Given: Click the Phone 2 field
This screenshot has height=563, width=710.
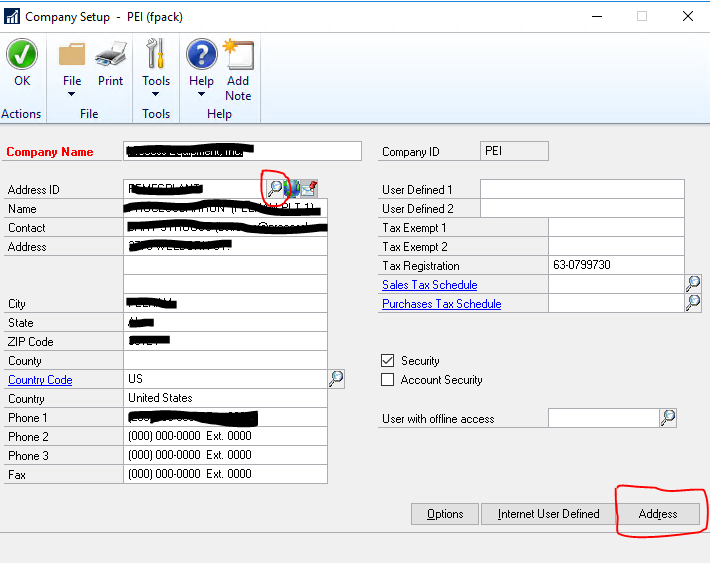Looking at the screenshot, I should pos(225,436).
